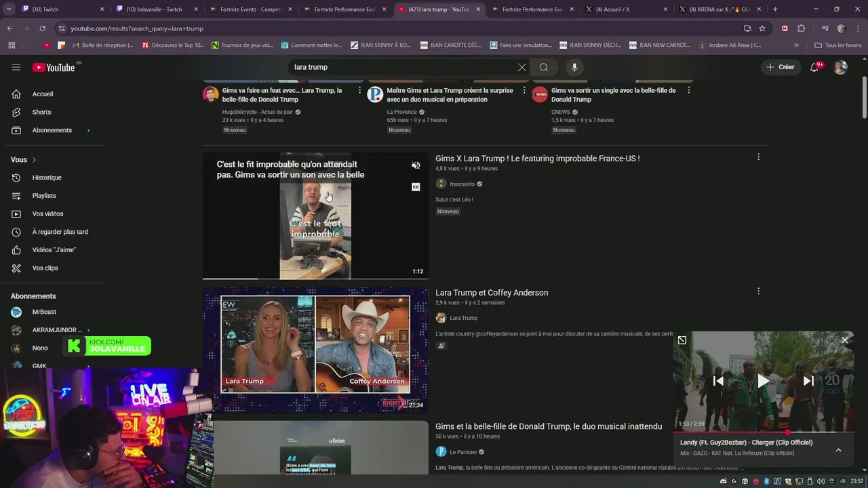Expand the miniplayer playlist chevron
Image resolution: width=868 pixels, height=488 pixels.
click(x=838, y=450)
